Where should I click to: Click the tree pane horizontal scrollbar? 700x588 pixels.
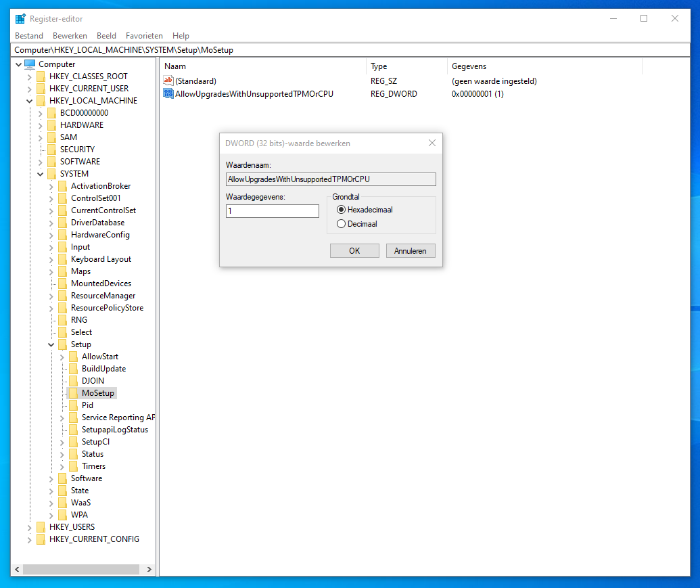point(80,570)
